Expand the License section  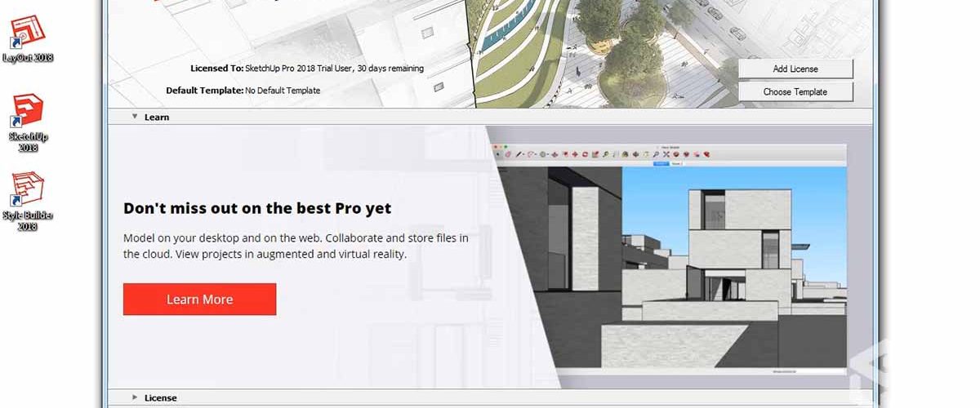[x=136, y=397]
